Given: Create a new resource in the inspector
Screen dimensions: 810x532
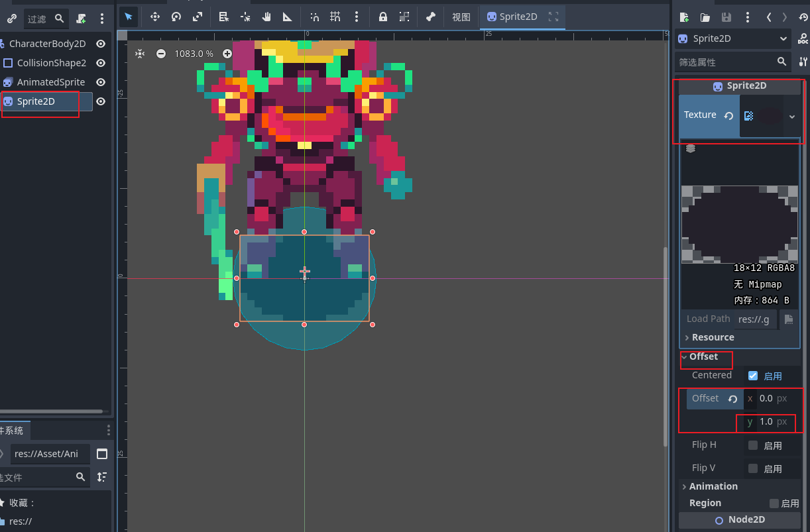Looking at the screenshot, I should pyautogui.click(x=684, y=17).
